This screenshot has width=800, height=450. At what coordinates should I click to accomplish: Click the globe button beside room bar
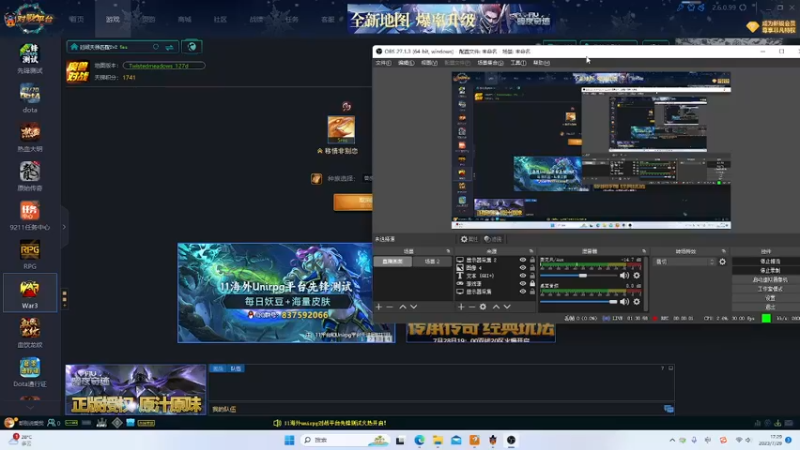coord(191,47)
